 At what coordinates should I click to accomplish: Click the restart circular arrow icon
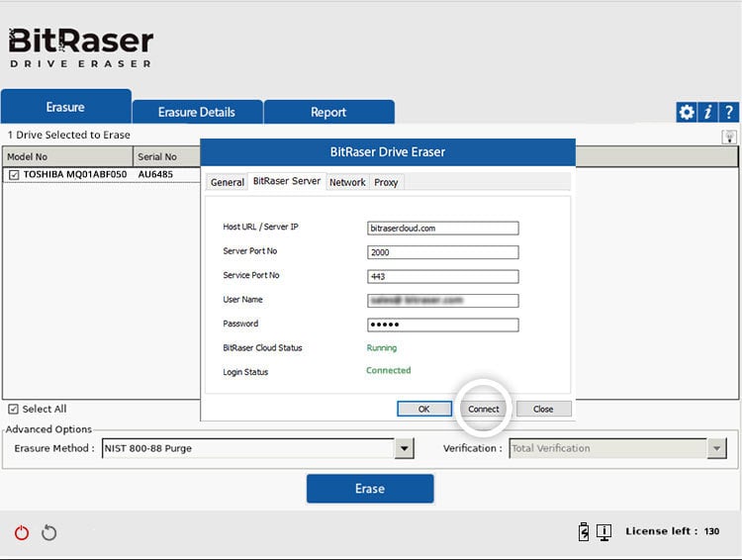point(48,533)
